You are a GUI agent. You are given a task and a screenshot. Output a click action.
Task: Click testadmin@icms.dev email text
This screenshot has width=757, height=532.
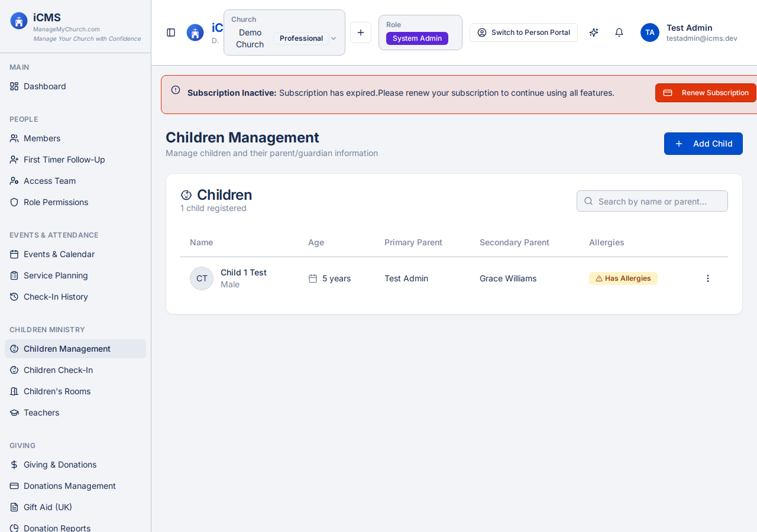pyautogui.click(x=702, y=38)
